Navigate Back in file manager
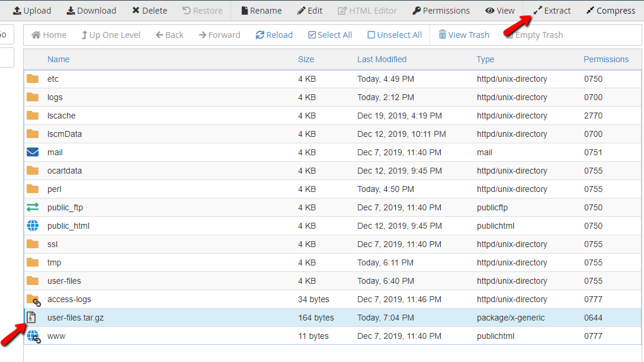Viewport: 644px width, 362px height. [x=169, y=35]
